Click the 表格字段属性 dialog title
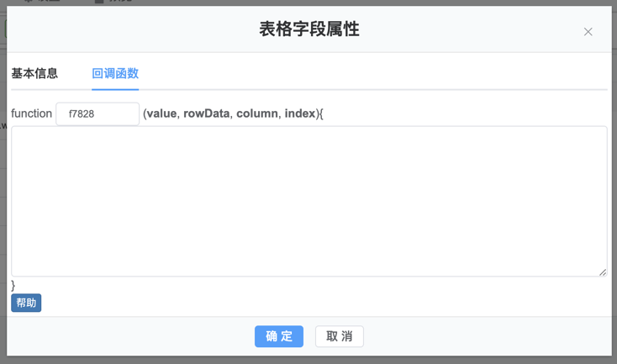The width and height of the screenshot is (617, 364). [308, 29]
